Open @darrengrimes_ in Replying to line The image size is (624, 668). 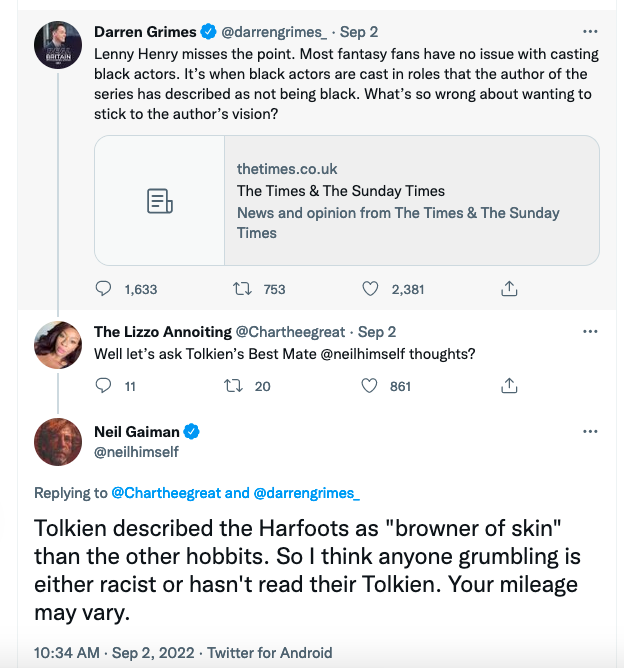[306, 493]
